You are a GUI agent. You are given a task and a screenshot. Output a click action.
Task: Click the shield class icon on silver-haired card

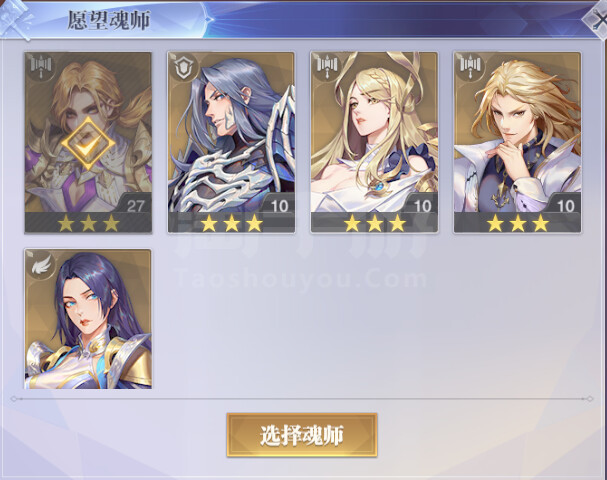(x=183, y=67)
